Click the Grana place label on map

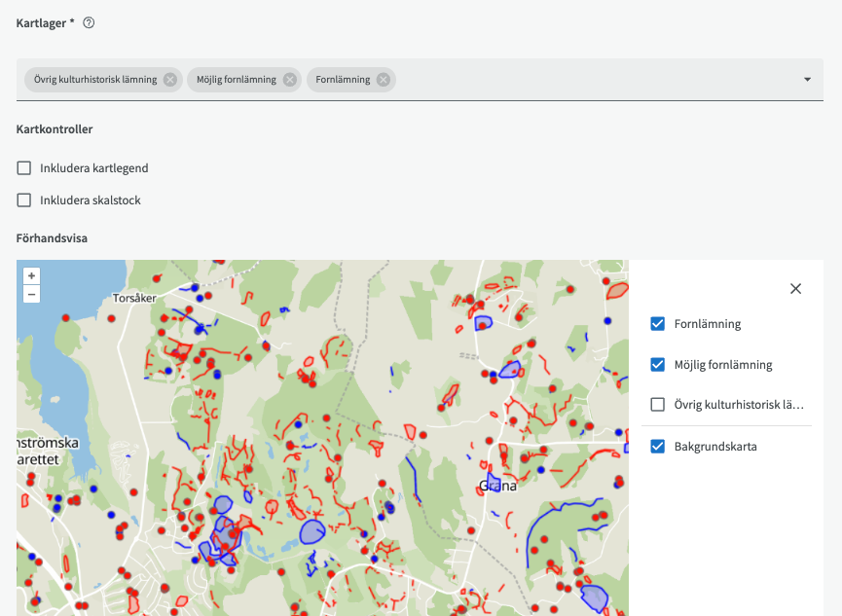click(497, 486)
